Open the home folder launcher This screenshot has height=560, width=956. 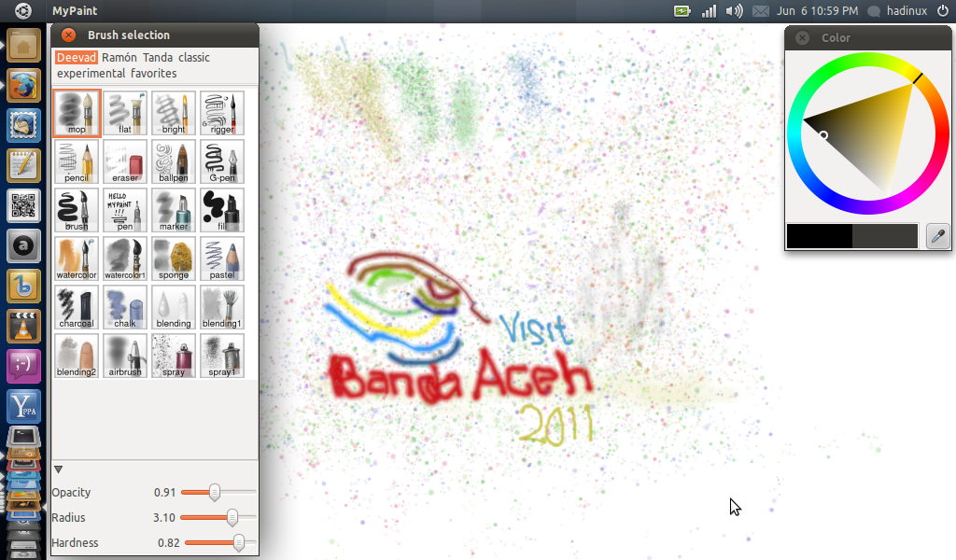[x=23, y=46]
